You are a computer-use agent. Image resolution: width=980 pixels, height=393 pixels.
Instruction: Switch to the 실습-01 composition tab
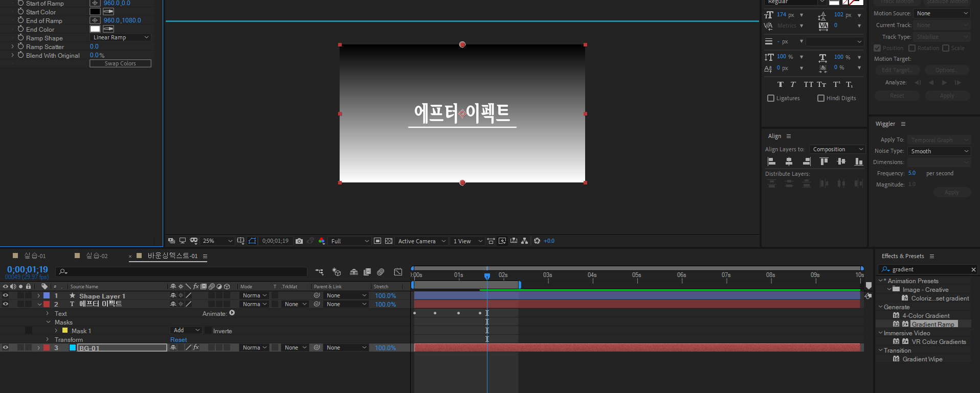[x=35, y=256]
